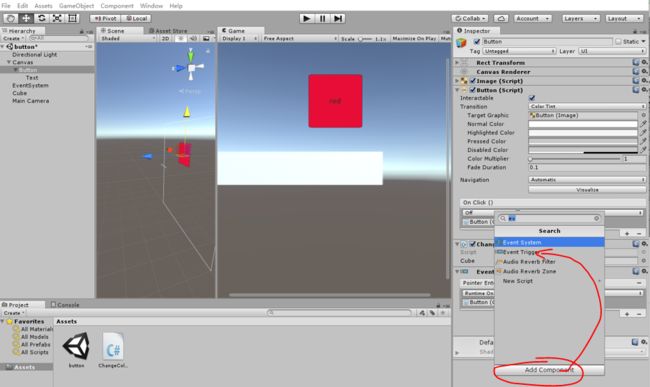Open the Layer dropdown showing UI

(612, 51)
